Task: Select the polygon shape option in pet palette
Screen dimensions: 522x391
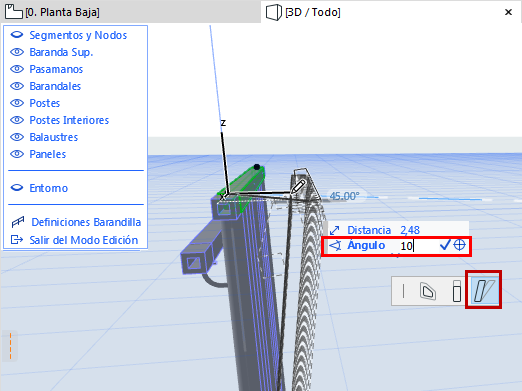Action: click(428, 291)
